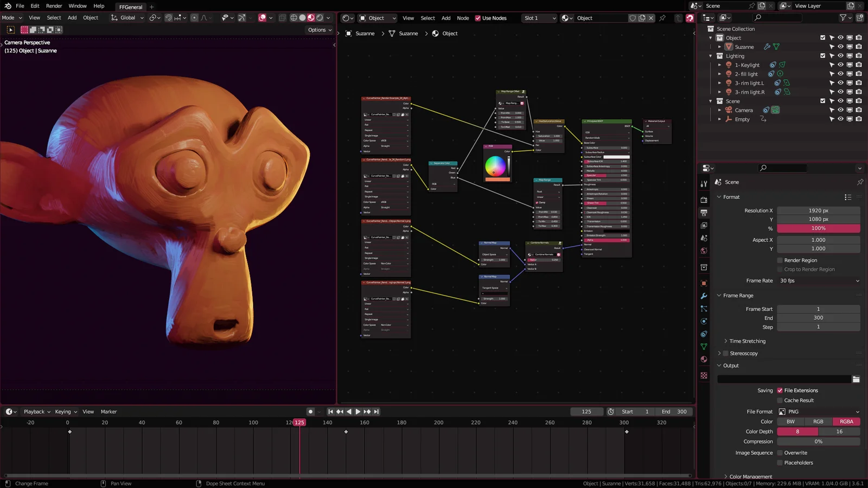Select the proportional editing icon in toolbar
This screenshot has width=868, height=488.
[194, 18]
